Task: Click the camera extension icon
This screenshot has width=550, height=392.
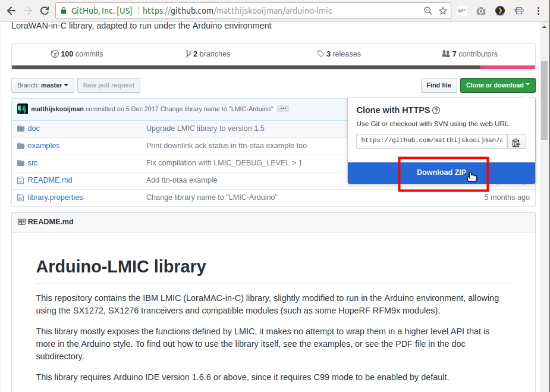Action: [481, 11]
